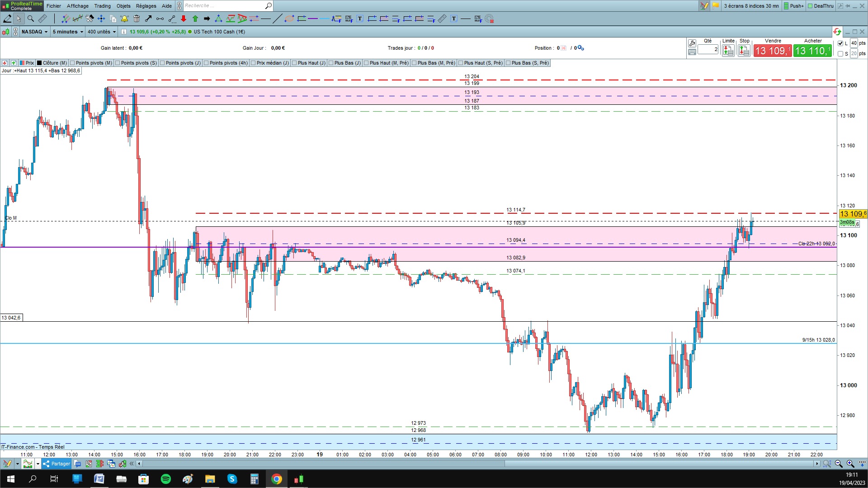This screenshot has height=488, width=868.
Task: Click the green Acheter price button
Action: pyautogui.click(x=812, y=51)
